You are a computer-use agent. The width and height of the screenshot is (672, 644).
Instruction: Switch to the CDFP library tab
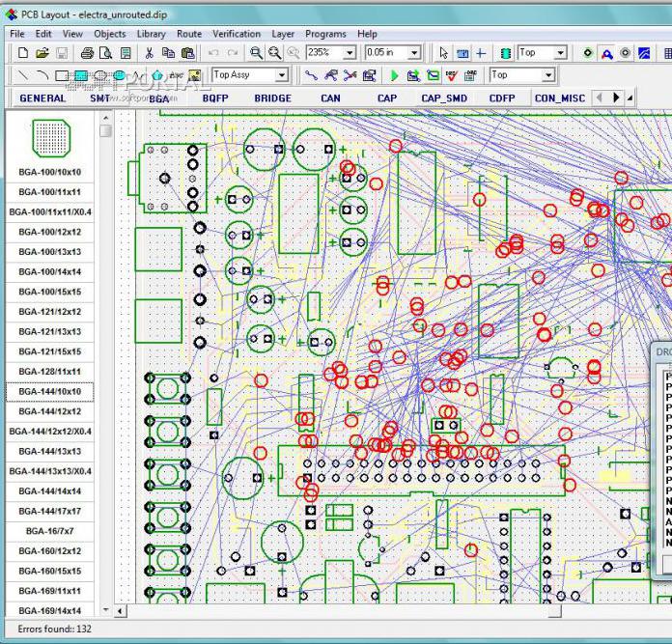point(502,98)
